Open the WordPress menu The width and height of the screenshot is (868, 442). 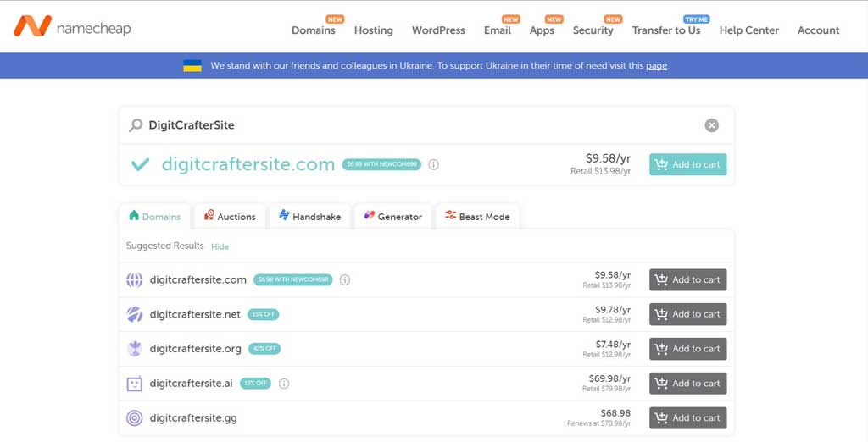438,30
